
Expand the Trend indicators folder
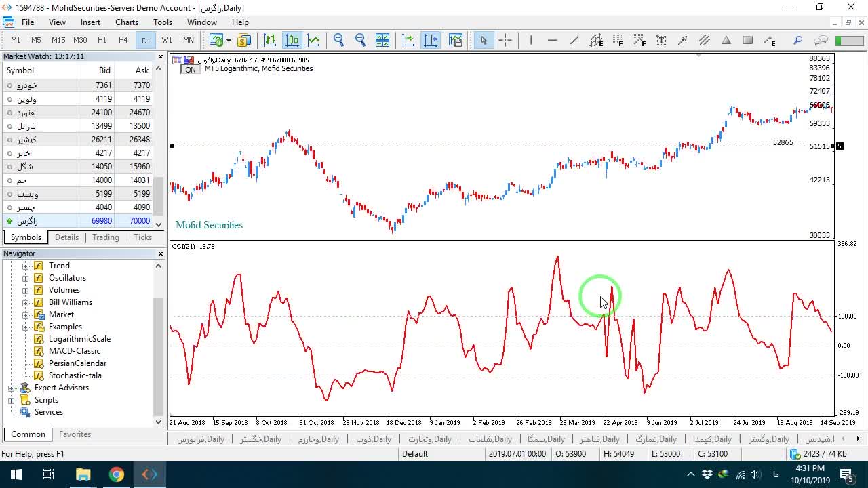click(x=26, y=266)
